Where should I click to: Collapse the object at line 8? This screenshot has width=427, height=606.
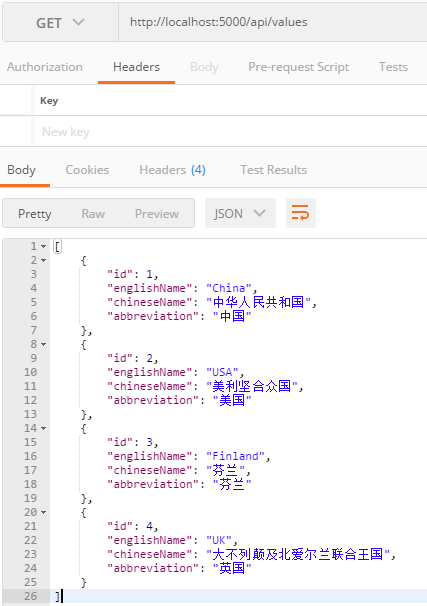[44, 344]
